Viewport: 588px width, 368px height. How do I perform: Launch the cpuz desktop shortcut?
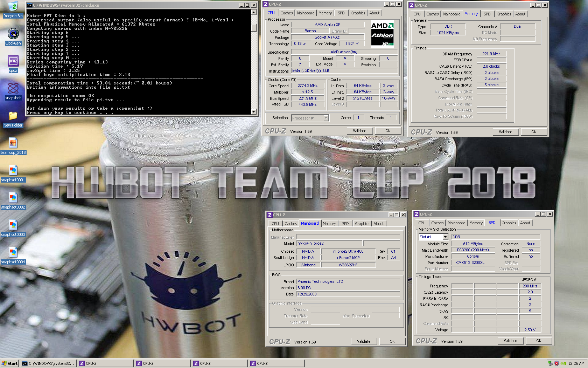click(x=13, y=61)
